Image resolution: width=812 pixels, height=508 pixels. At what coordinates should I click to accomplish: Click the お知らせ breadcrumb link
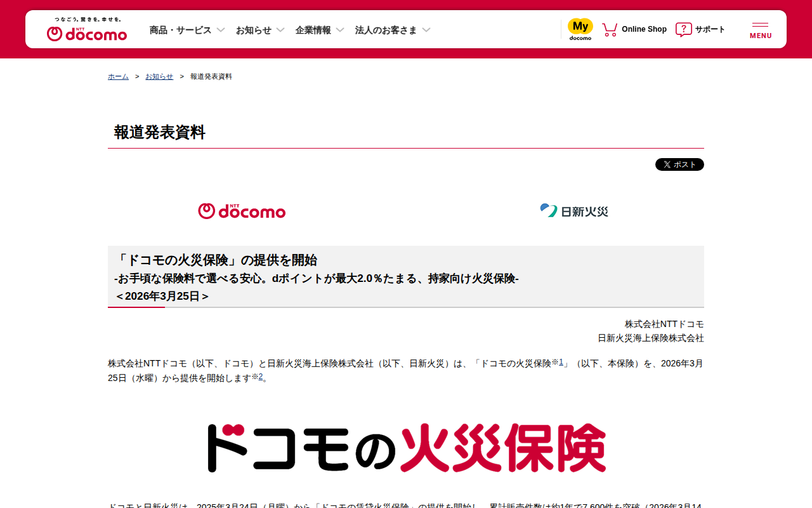tap(159, 76)
